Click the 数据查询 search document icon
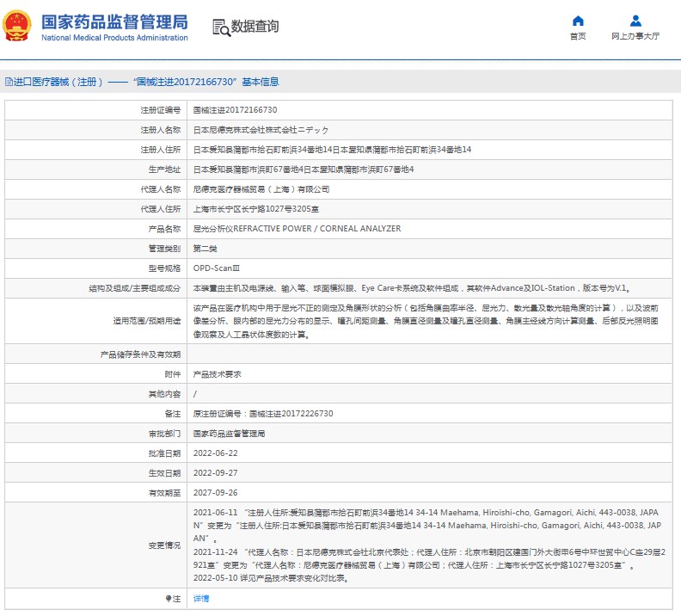Screen dimensions: 681x616 (x=221, y=28)
